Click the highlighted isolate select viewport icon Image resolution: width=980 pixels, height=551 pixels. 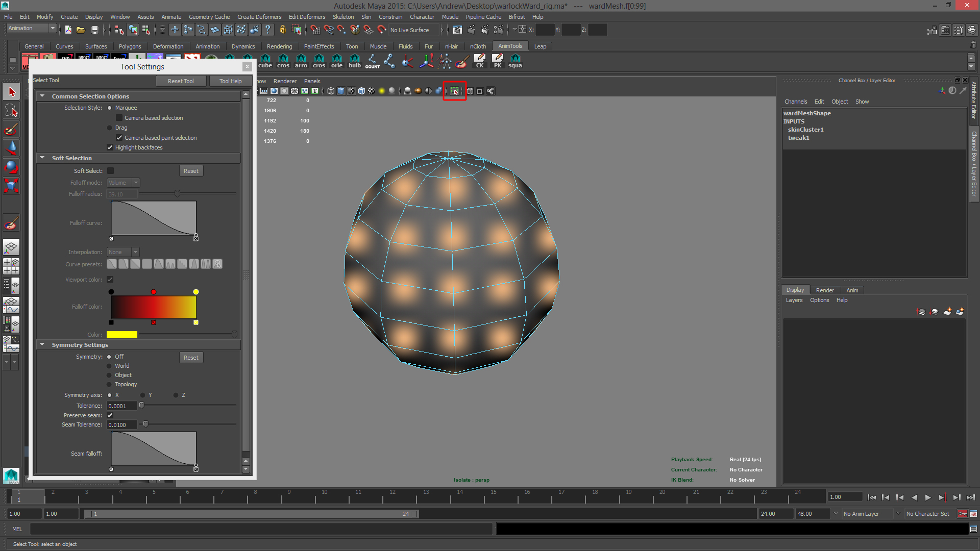tap(454, 91)
